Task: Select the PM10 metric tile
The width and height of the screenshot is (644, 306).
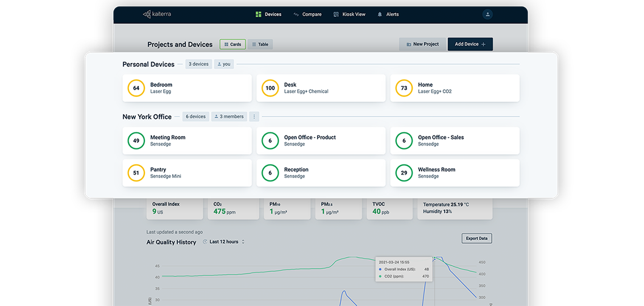Action: click(x=287, y=209)
